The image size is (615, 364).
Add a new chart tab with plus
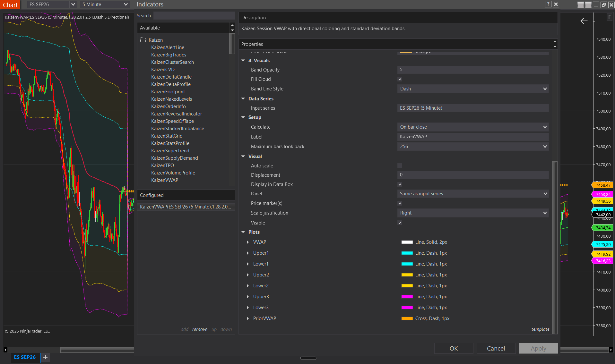[46, 357]
